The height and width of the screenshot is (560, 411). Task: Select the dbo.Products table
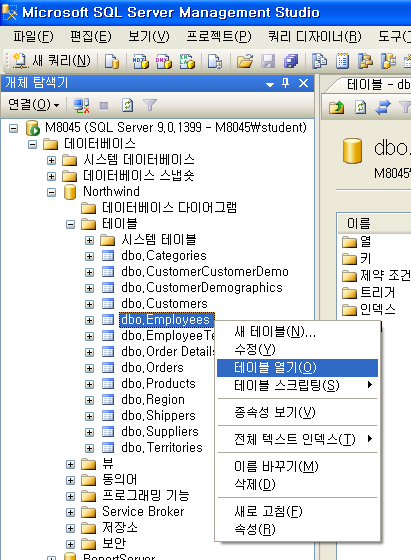point(159,384)
